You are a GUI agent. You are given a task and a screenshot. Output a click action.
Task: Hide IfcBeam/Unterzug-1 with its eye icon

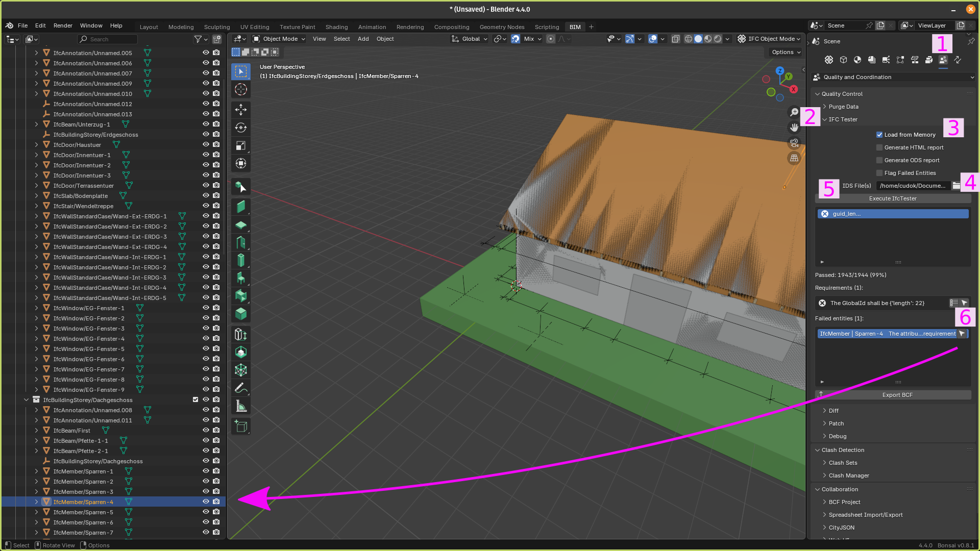coord(206,124)
